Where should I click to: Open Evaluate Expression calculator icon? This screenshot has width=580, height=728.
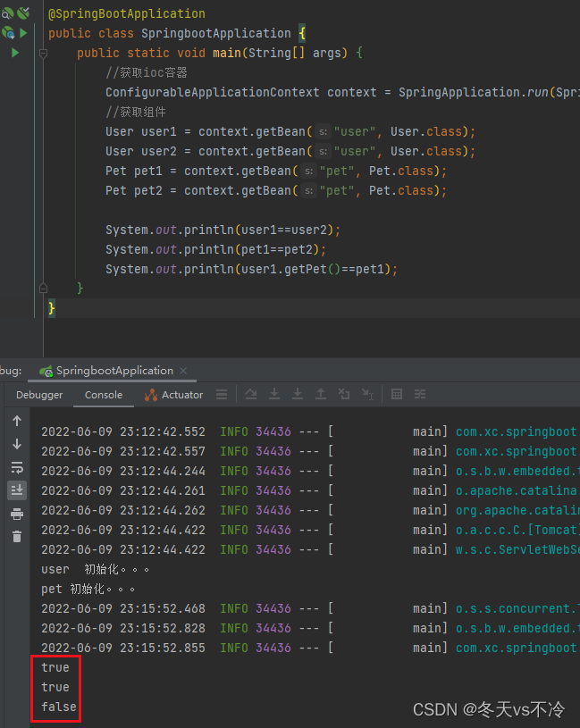(x=397, y=394)
